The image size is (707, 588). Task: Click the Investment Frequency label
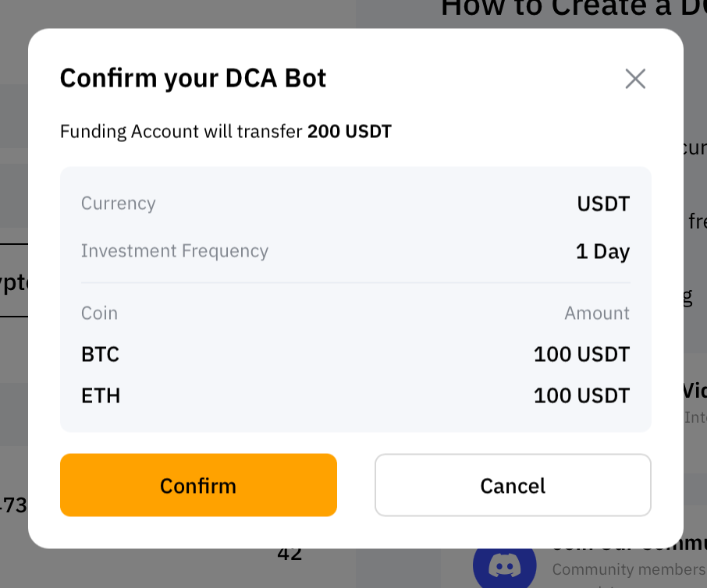[x=175, y=251]
